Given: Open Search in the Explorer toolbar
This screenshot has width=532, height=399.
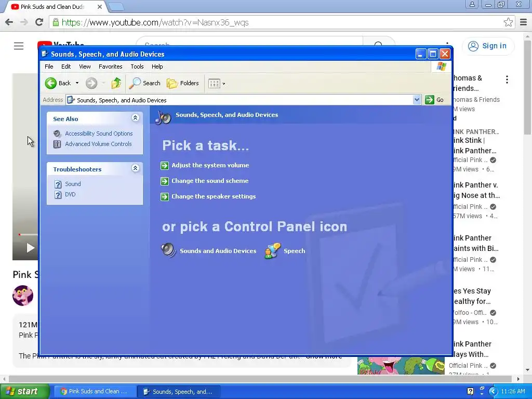Looking at the screenshot, I should point(145,83).
